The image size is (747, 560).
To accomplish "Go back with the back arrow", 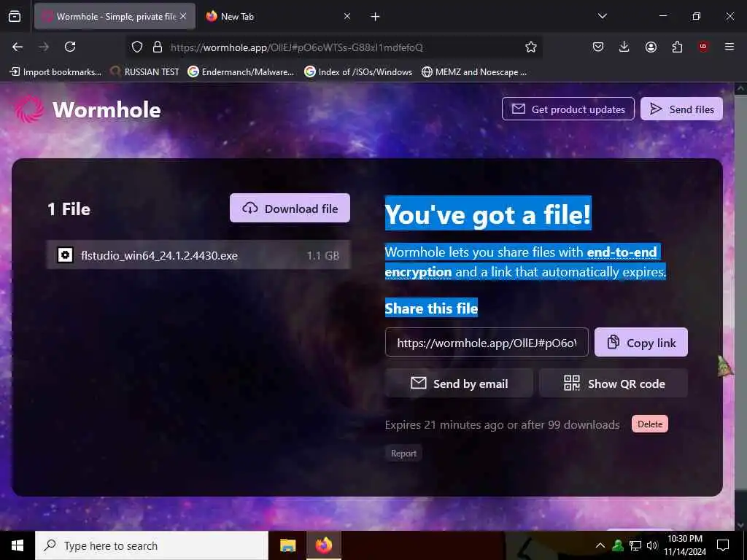I will pos(18,47).
